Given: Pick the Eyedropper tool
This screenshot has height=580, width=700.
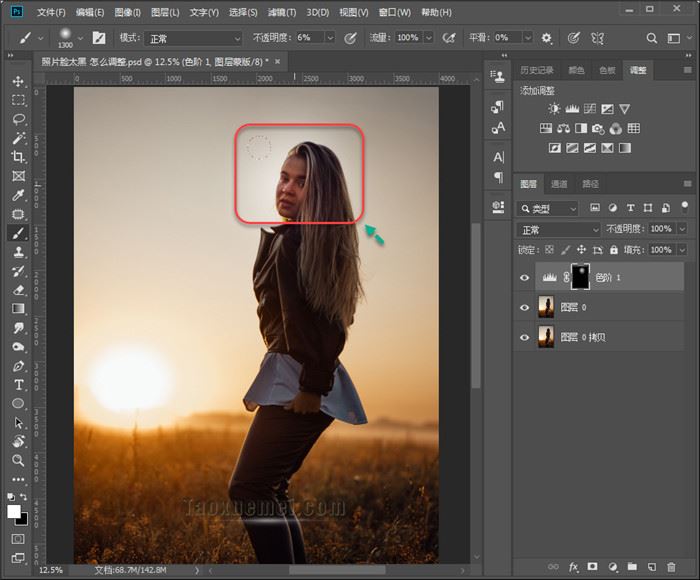Looking at the screenshot, I should (x=18, y=195).
